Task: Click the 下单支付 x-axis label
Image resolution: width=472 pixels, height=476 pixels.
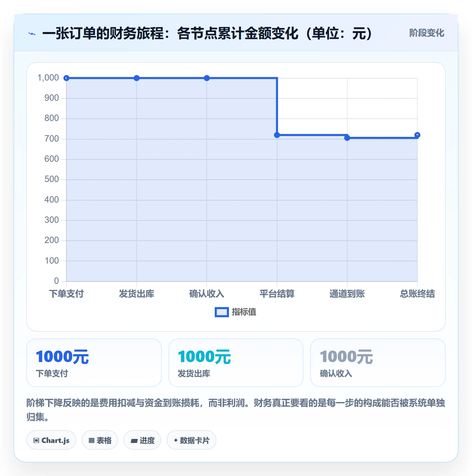Action: click(66, 294)
